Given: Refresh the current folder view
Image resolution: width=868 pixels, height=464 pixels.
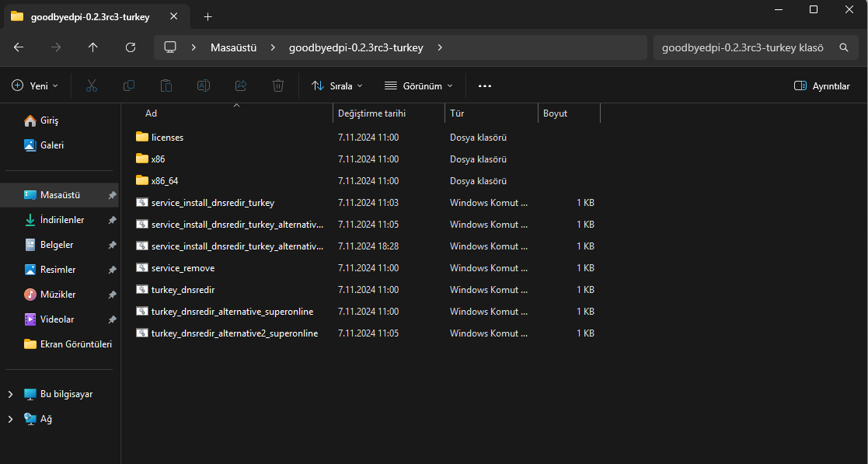Looking at the screenshot, I should pyautogui.click(x=131, y=47).
